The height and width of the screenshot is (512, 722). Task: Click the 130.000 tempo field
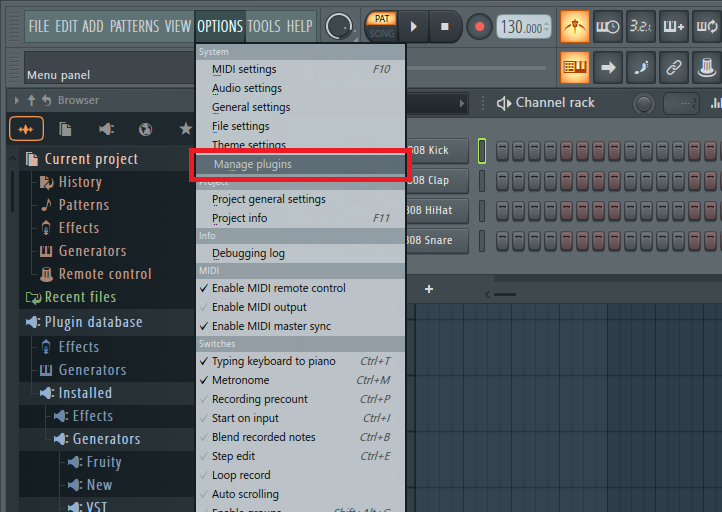tap(522, 27)
